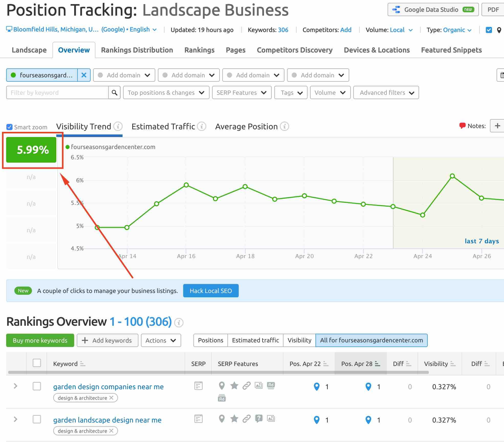This screenshot has width=504, height=442.
Task: Click local pack pin icon in garden landscape design row
Action: (x=222, y=419)
